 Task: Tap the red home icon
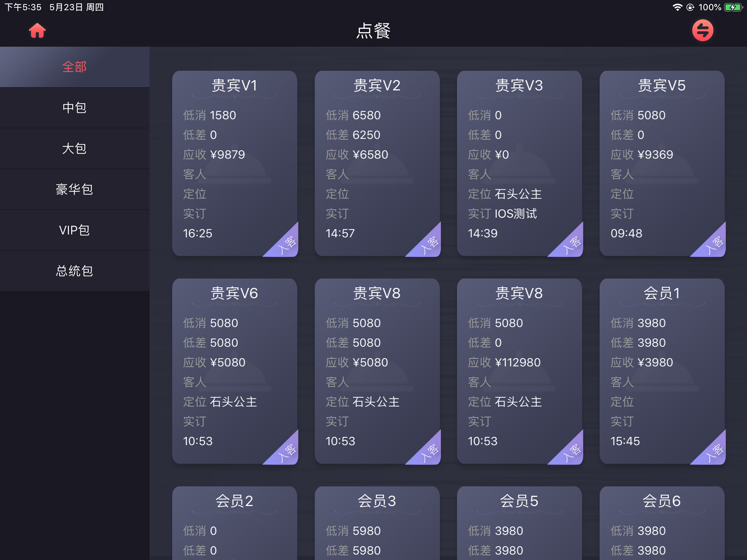(x=37, y=30)
